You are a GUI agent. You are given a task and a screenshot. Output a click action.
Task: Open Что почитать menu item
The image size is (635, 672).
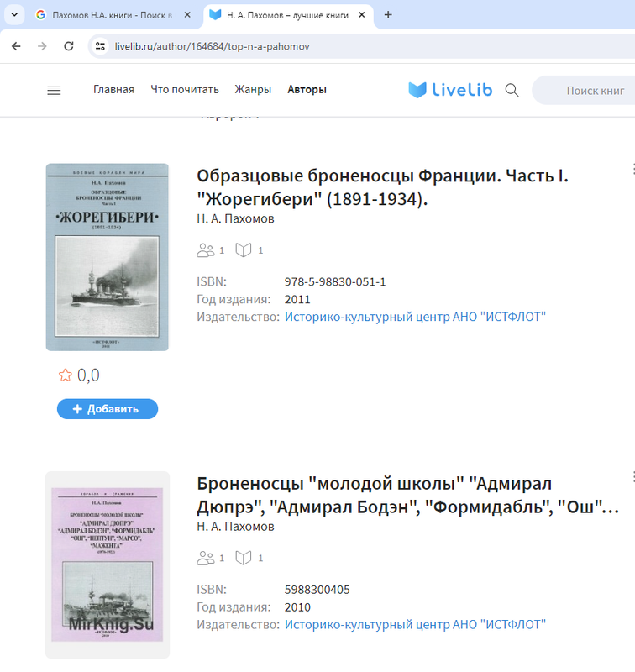click(x=185, y=90)
